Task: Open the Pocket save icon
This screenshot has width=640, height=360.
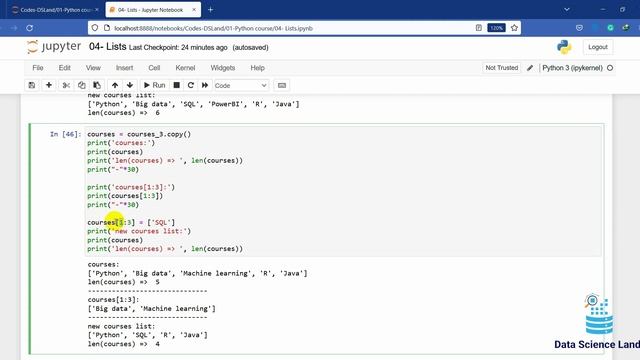Action: point(579,28)
